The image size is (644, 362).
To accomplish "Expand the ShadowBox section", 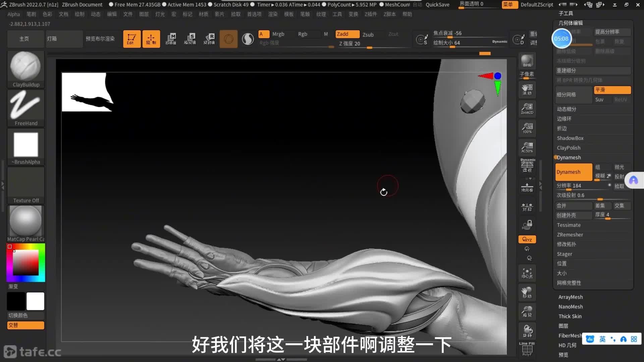I will (x=570, y=138).
